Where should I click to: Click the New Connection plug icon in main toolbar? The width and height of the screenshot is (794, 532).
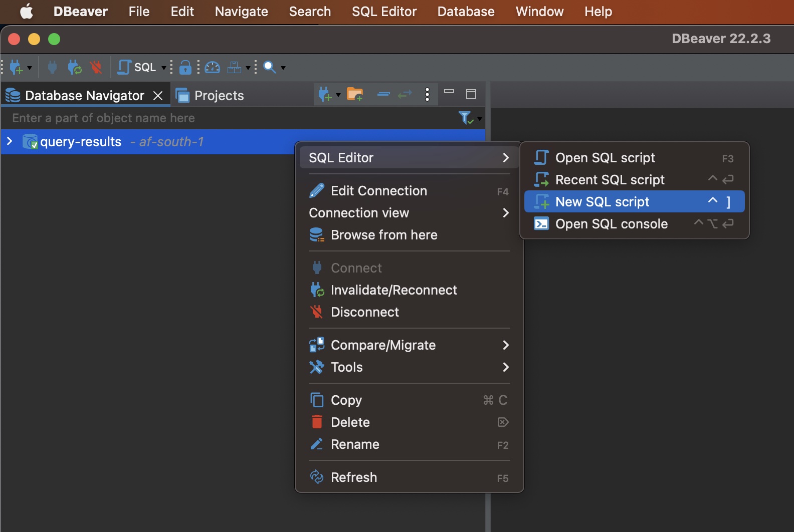click(x=16, y=67)
